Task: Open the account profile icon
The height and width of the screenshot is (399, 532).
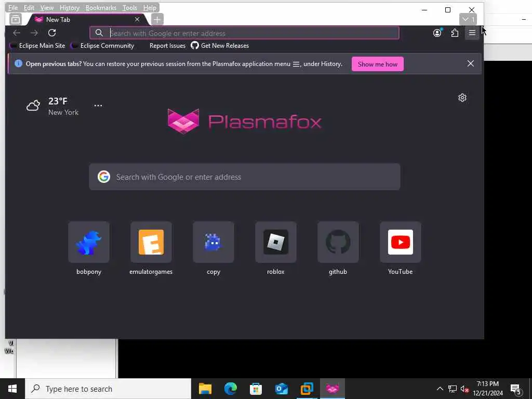Action: tap(437, 33)
